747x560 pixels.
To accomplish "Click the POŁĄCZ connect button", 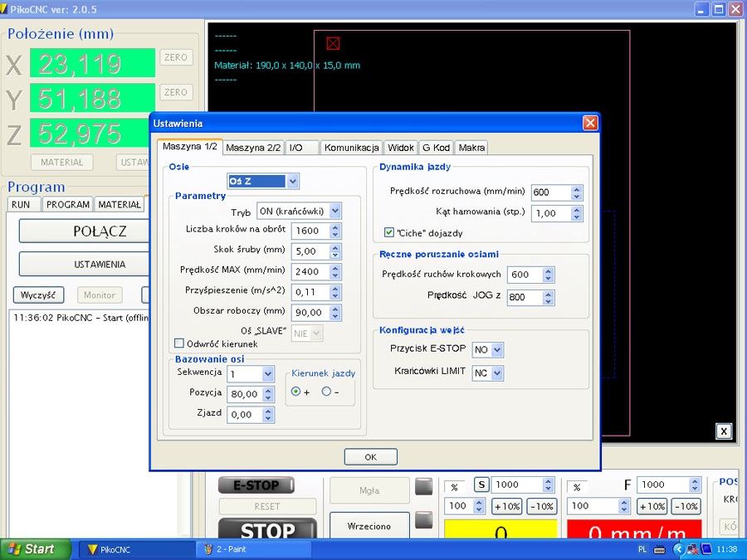I will 85,231.
